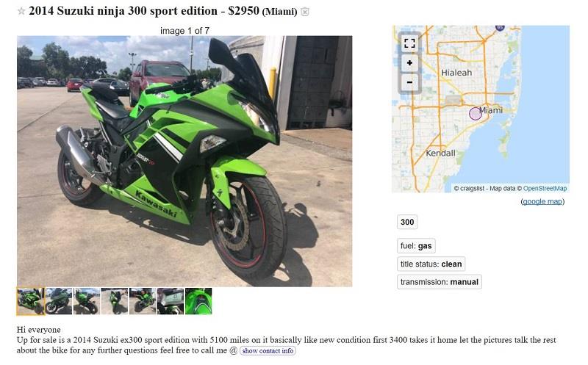Screen dimensions: 588x365
Task: Hide this posting using the delete icon
Action: 305,12
